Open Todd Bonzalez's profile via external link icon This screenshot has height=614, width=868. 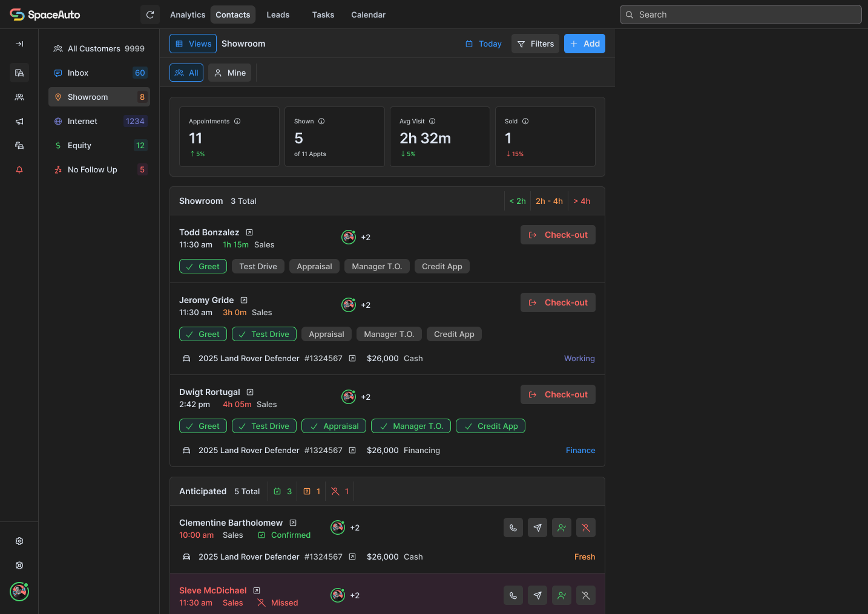(x=249, y=232)
